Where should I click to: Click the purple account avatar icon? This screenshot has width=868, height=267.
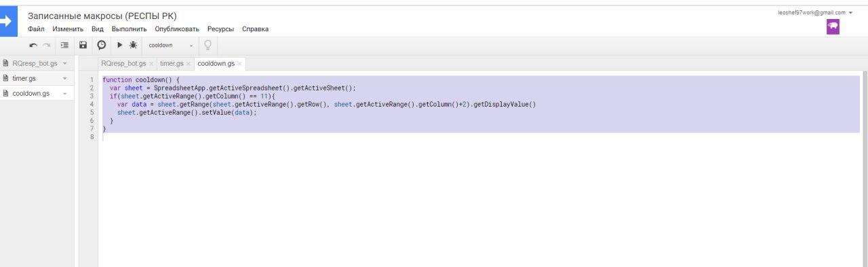point(833,26)
